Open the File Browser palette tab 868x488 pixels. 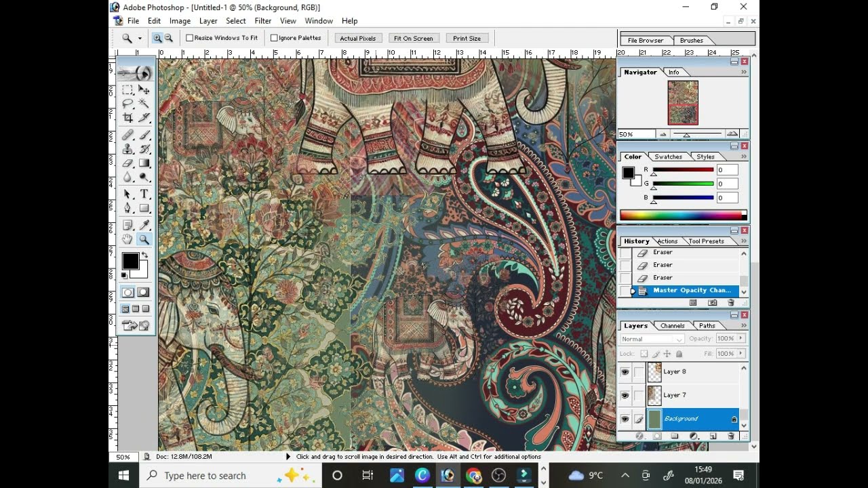pyautogui.click(x=646, y=41)
